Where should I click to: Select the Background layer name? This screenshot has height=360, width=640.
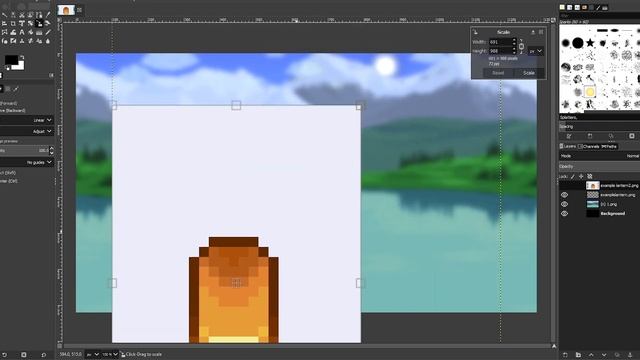click(x=613, y=213)
